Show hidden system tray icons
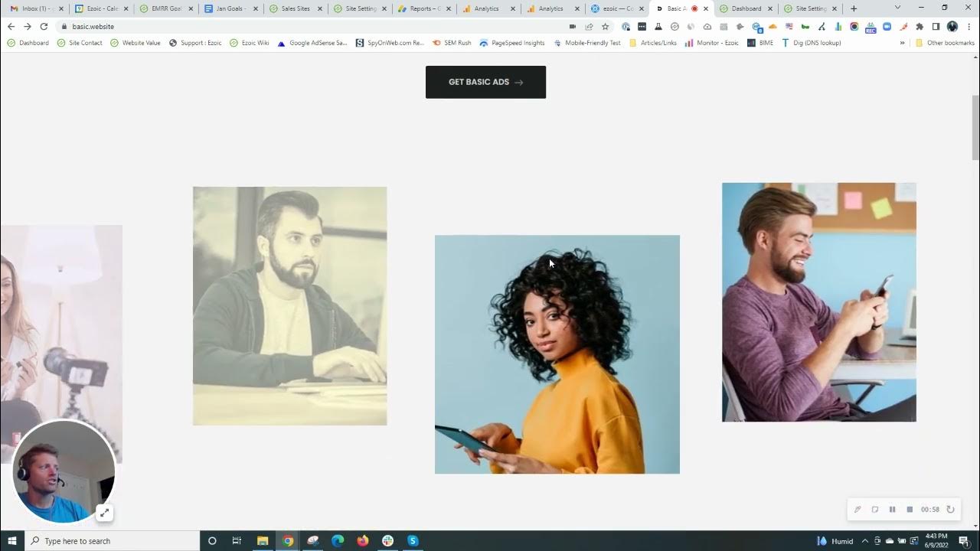The image size is (980, 551). [865, 541]
